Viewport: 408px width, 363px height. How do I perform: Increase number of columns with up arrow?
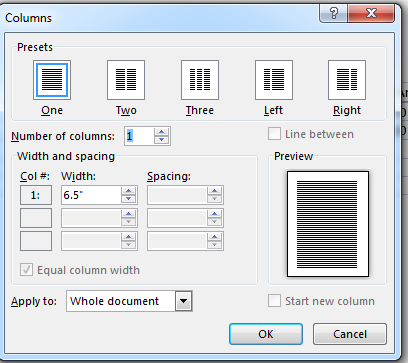point(162,132)
